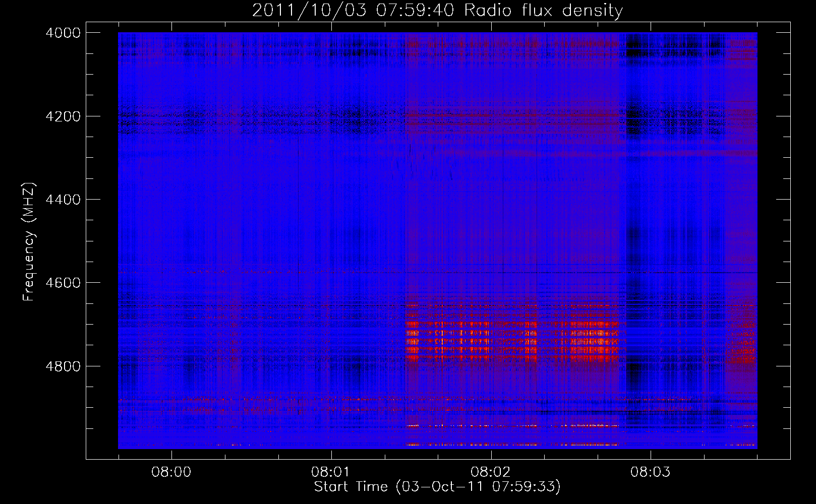Click the "Frequency (MHZ)" axis label

29,242
